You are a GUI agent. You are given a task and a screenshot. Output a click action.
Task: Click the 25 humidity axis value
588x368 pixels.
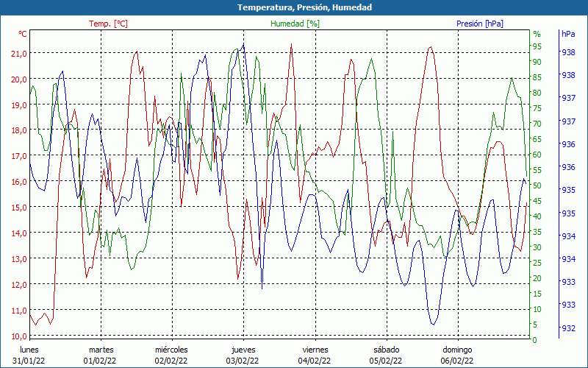pos(537,263)
